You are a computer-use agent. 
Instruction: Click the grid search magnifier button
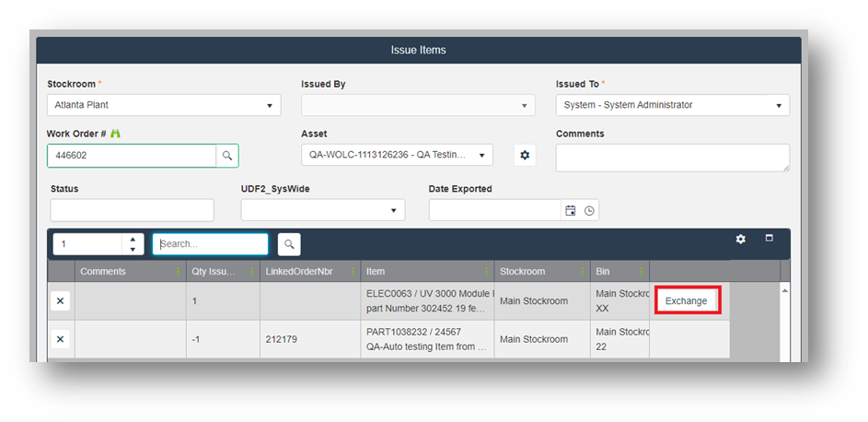[289, 244]
